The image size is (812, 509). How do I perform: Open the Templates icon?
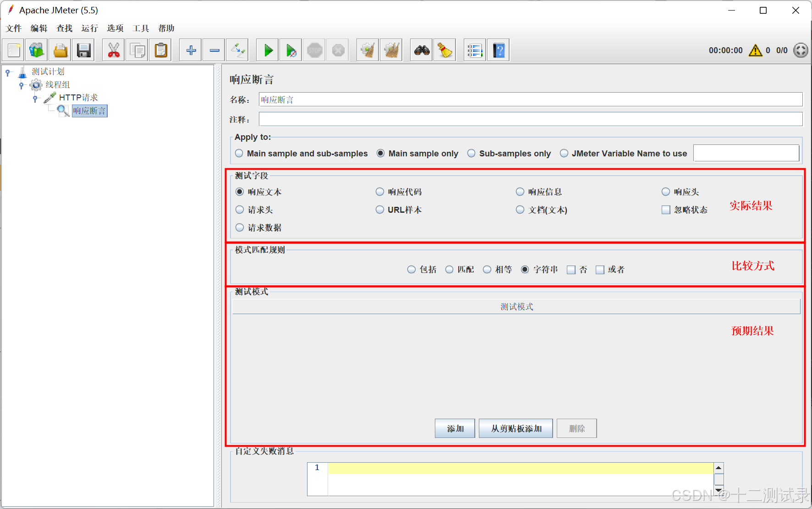pos(36,50)
